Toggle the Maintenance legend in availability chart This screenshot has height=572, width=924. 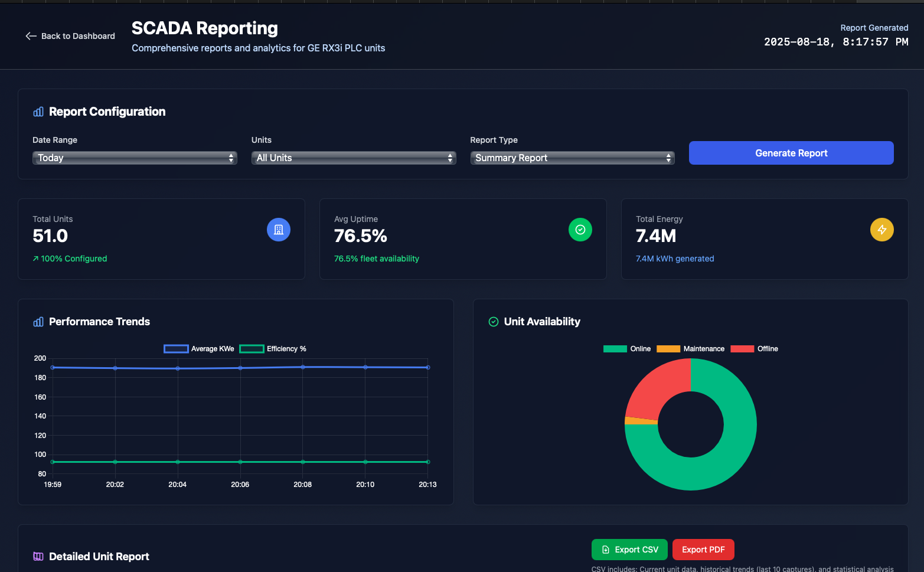(x=691, y=349)
